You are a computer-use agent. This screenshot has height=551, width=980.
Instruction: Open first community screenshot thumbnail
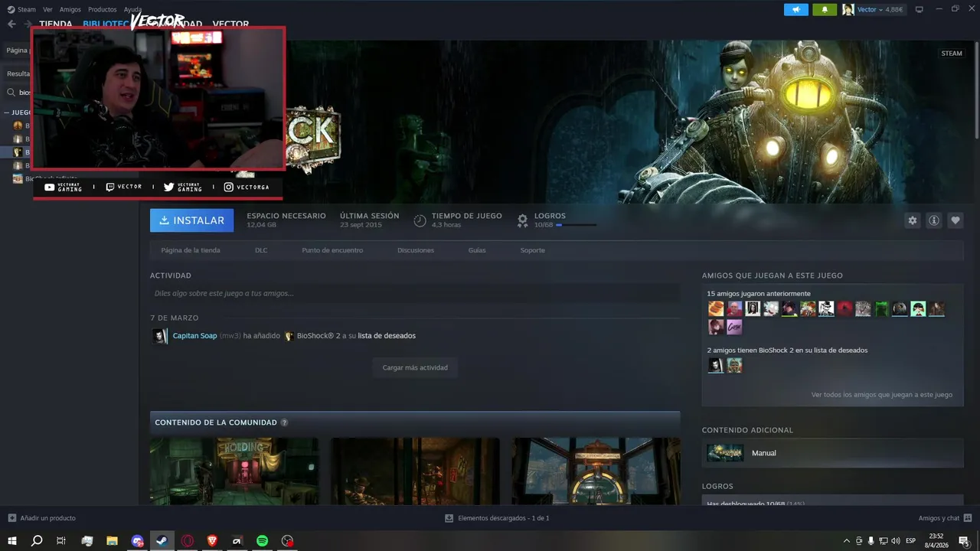234,471
